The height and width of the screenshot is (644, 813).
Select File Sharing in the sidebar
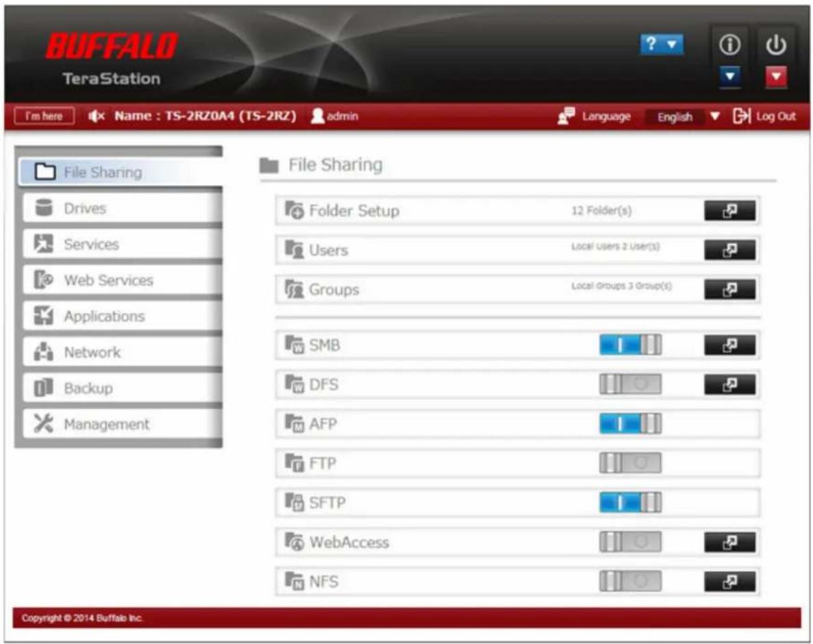coord(121,172)
